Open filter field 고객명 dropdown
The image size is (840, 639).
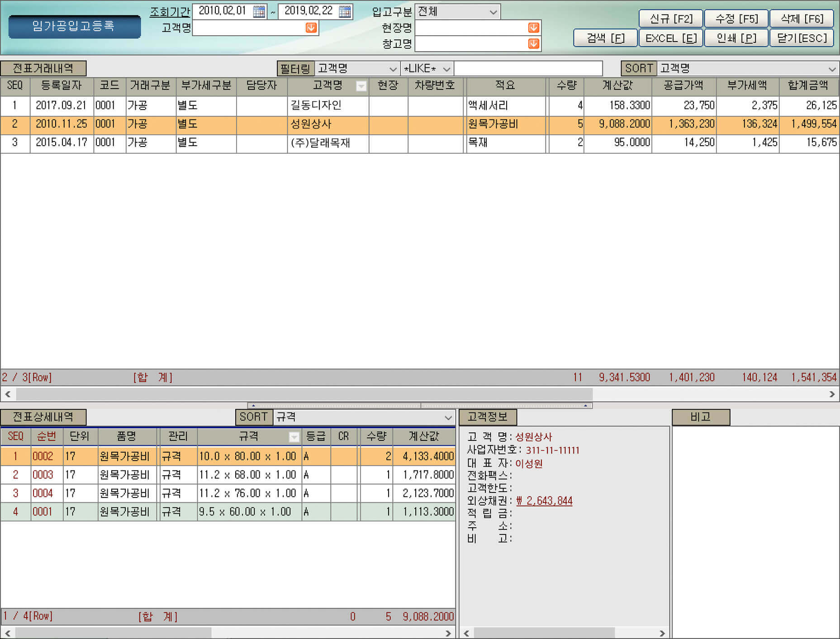click(x=393, y=69)
